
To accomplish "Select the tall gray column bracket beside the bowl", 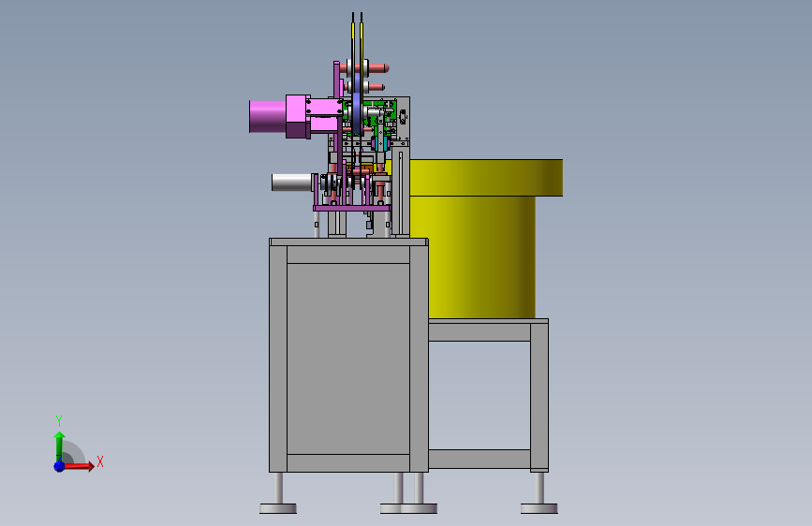I will click(401, 192).
